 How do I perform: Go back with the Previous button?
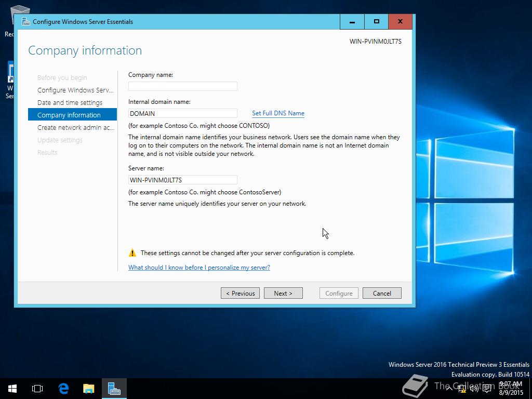[240, 293]
